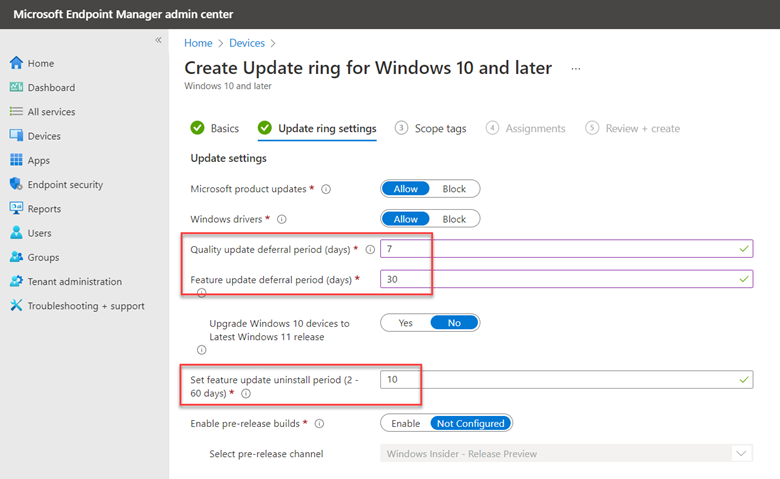The width and height of the screenshot is (780, 479).
Task: Go to the Scope tags step
Action: tap(431, 128)
